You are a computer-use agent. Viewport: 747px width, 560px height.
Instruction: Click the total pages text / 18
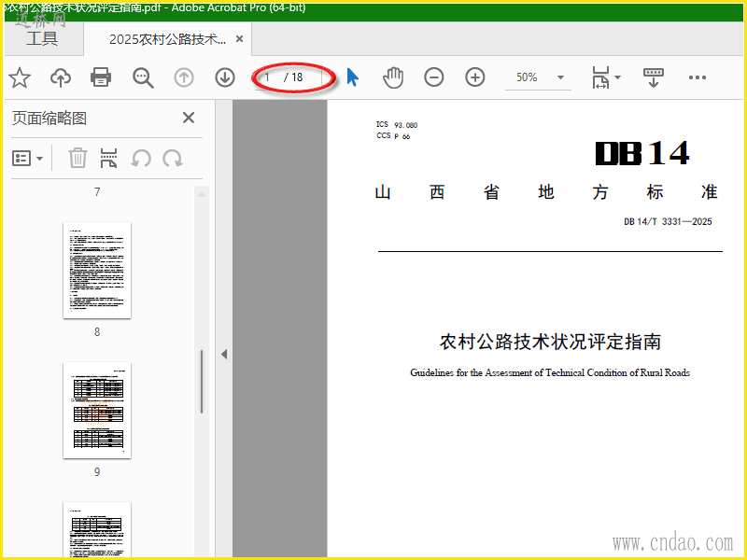293,77
